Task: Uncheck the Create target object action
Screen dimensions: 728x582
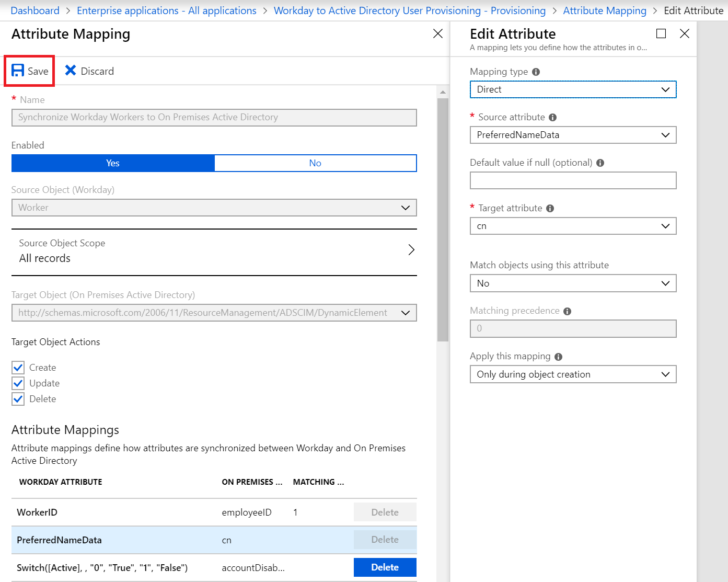Action: click(18, 368)
